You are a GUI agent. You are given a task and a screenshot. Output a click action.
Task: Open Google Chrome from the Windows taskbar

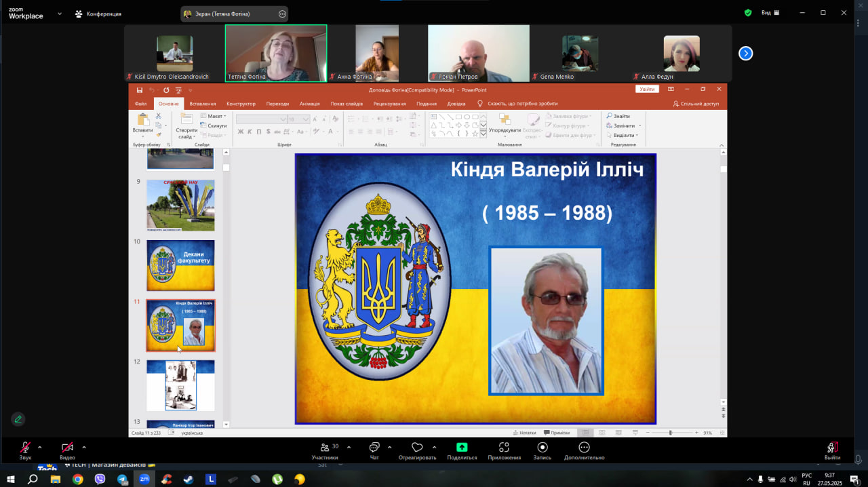(78, 479)
